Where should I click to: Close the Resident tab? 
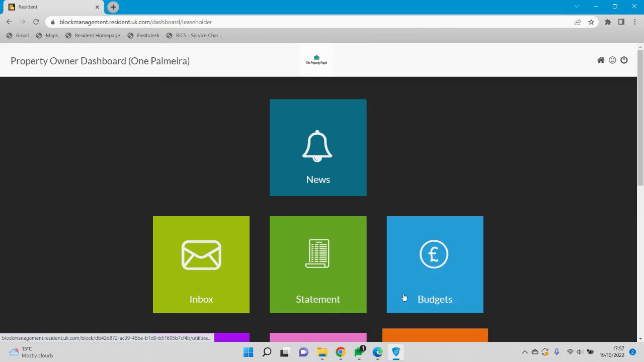point(97,7)
